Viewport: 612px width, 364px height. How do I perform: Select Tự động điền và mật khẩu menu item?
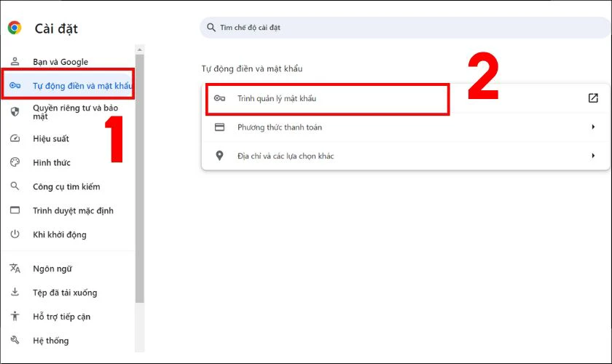coord(68,85)
